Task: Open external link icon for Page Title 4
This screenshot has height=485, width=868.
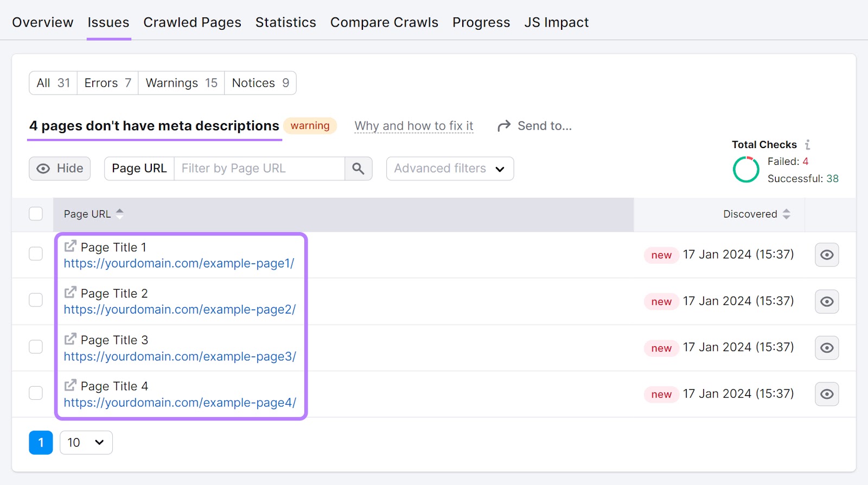Action: pyautogui.click(x=70, y=385)
